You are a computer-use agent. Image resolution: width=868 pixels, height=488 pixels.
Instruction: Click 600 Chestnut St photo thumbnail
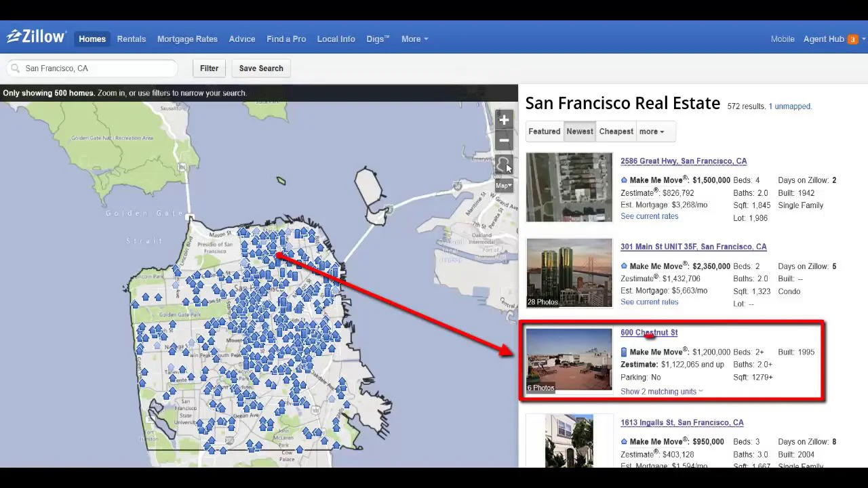pyautogui.click(x=569, y=360)
